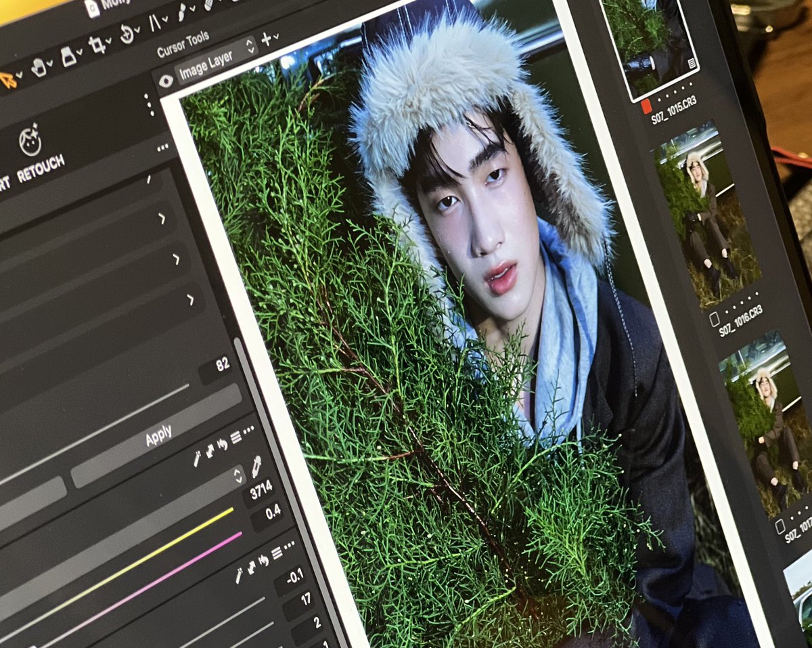Select the Loupe cursor tool
The image size is (812, 648).
68,57
